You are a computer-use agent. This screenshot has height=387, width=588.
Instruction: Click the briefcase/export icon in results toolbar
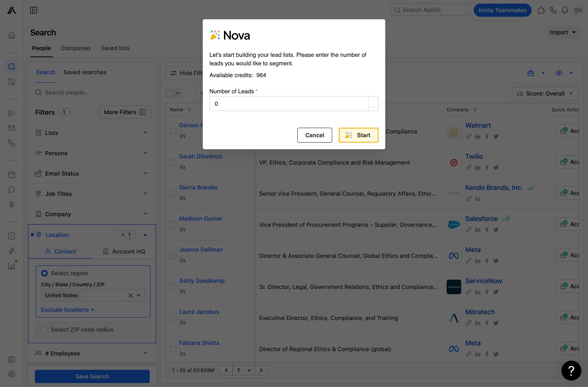tap(531, 72)
